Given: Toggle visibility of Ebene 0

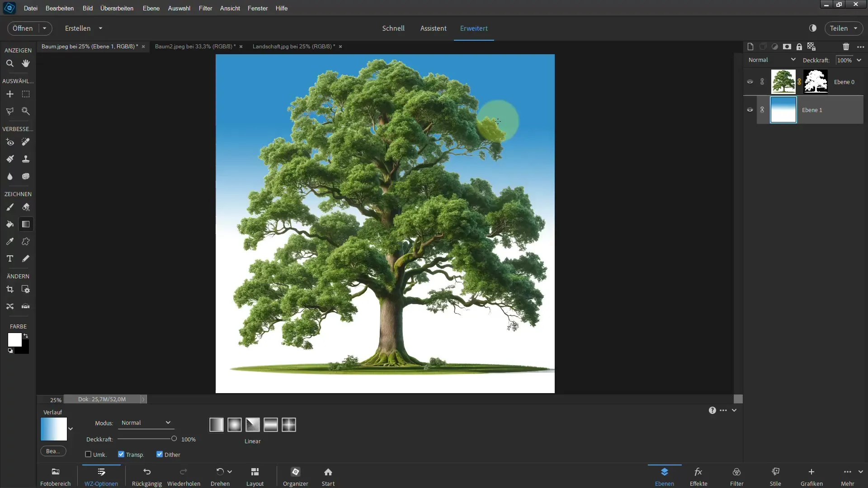Looking at the screenshot, I should (750, 82).
